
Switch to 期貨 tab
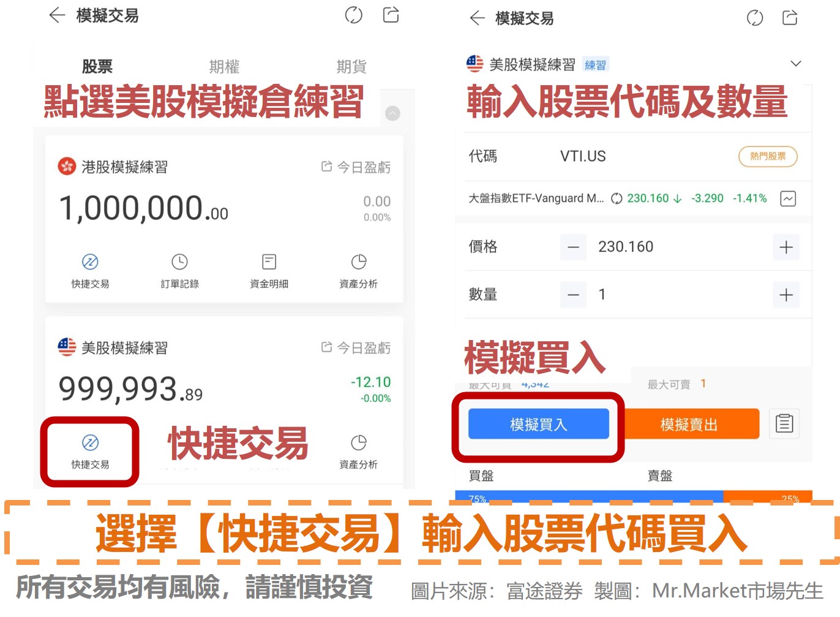[x=351, y=66]
